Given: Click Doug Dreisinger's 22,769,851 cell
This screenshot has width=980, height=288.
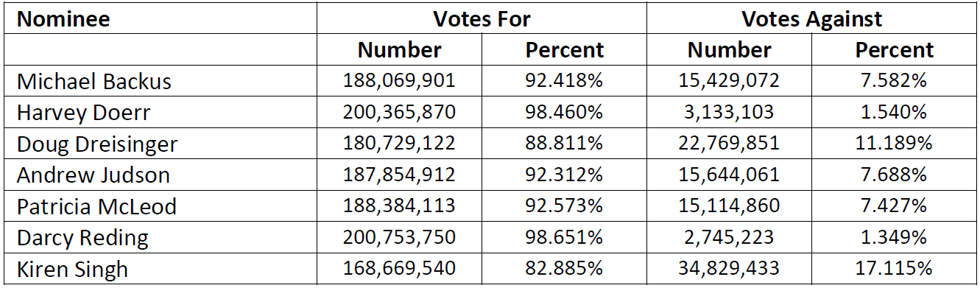Looking at the screenshot, I should coord(730,143).
